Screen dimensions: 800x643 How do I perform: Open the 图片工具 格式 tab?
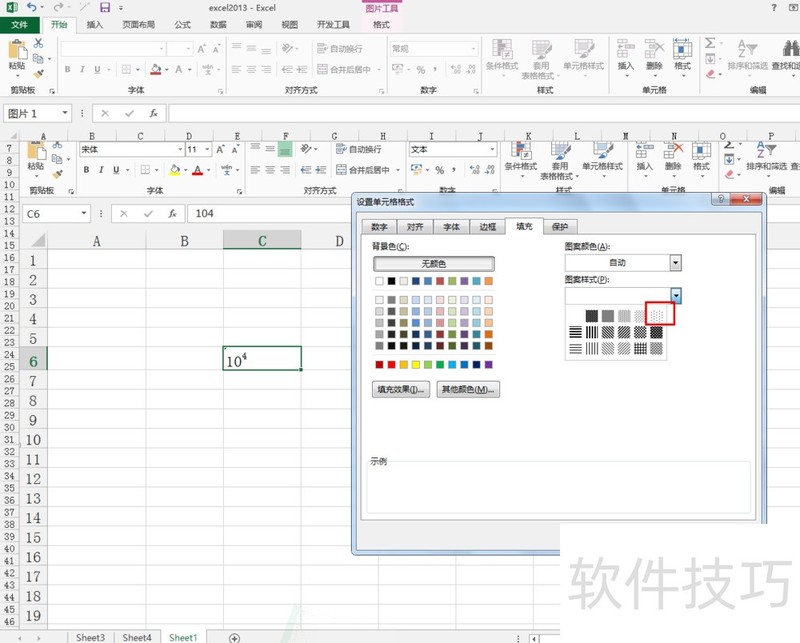381,24
